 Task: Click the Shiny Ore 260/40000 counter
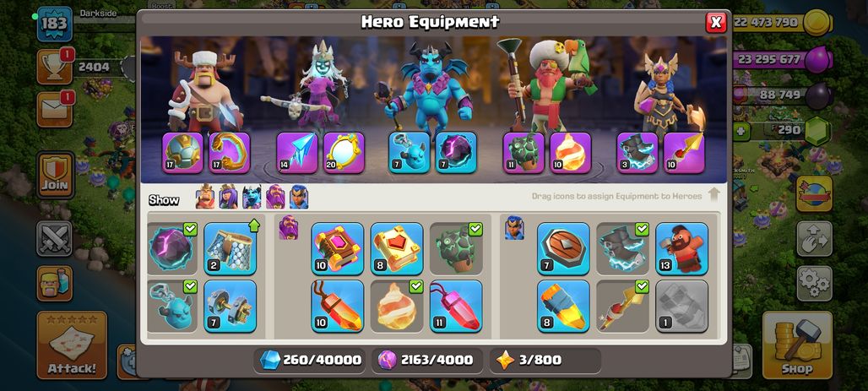tap(311, 361)
